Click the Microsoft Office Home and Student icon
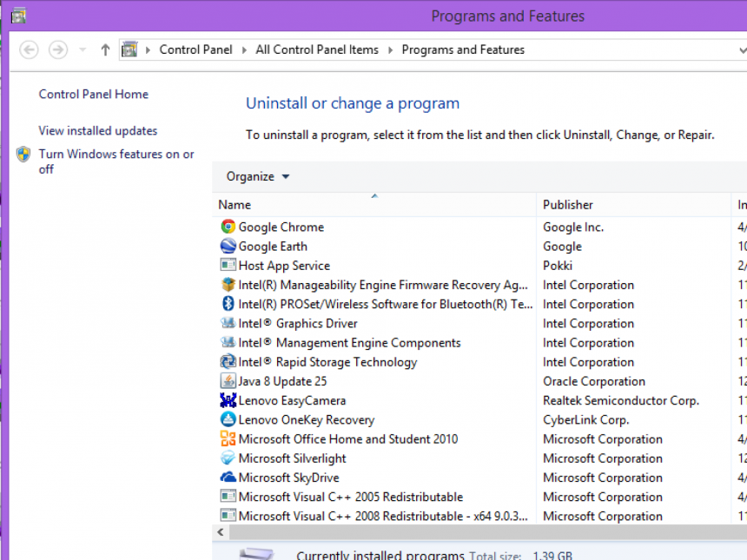 tap(228, 438)
